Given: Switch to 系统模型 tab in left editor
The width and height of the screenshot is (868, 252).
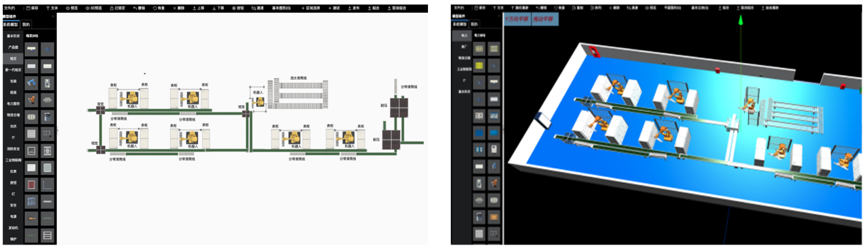Looking at the screenshot, I should coord(10,24).
